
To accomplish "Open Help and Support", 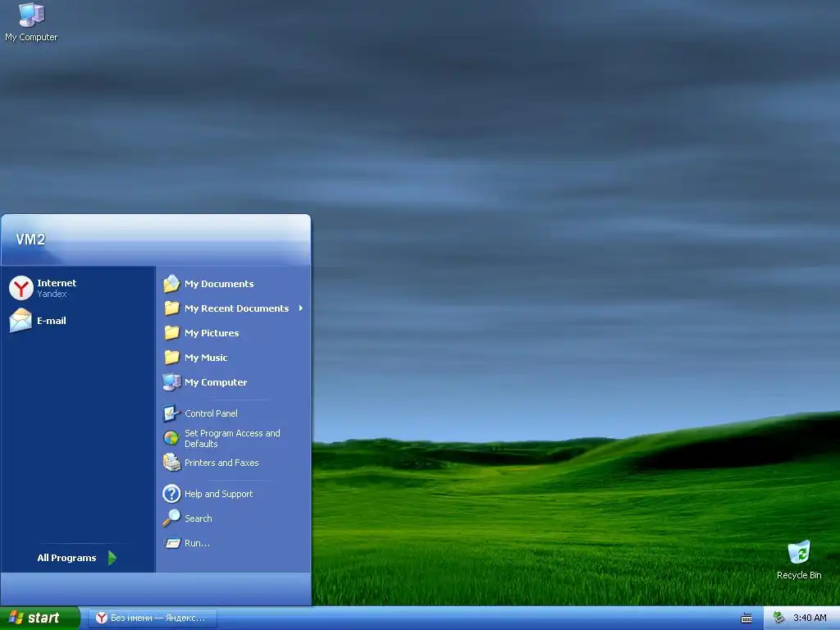I will click(234, 493).
